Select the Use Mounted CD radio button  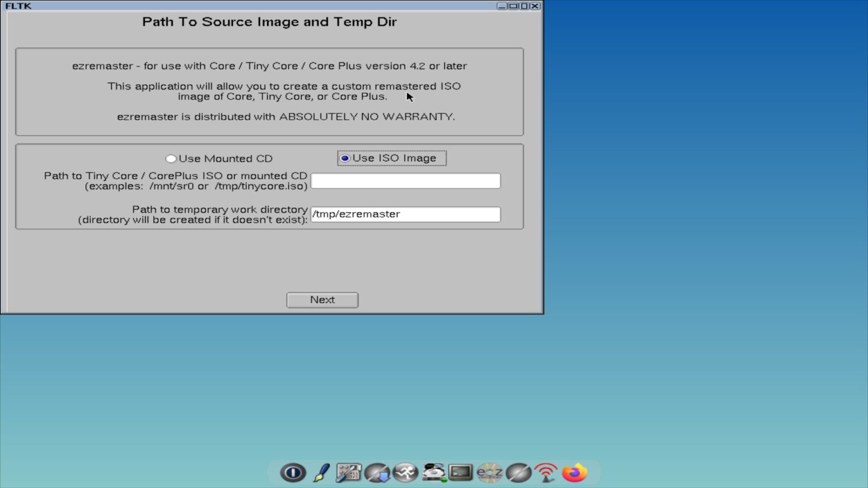(x=172, y=159)
